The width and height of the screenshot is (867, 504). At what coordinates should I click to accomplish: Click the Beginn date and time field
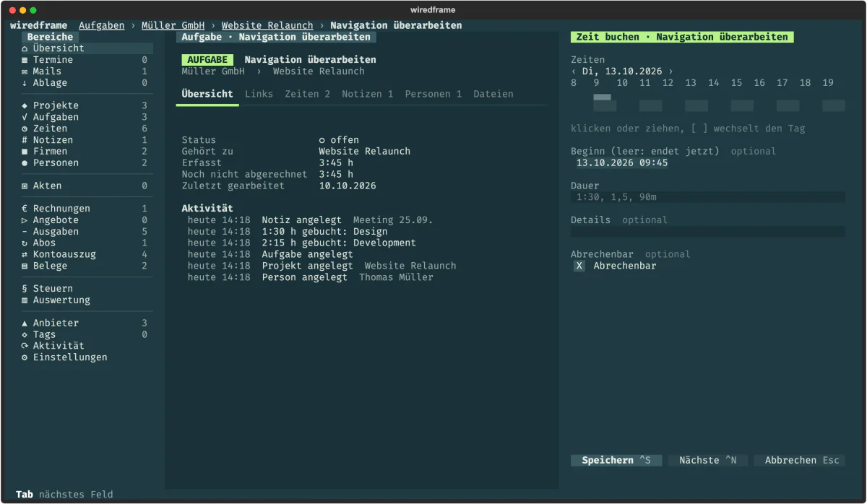pyautogui.click(x=622, y=163)
